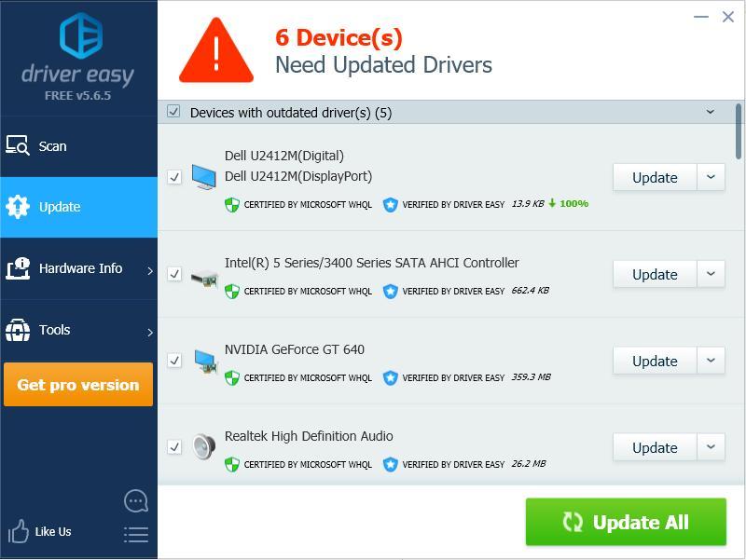The width and height of the screenshot is (746, 560).
Task: Click the NVIDIA GeForce GT 640 device icon
Action: click(x=205, y=362)
